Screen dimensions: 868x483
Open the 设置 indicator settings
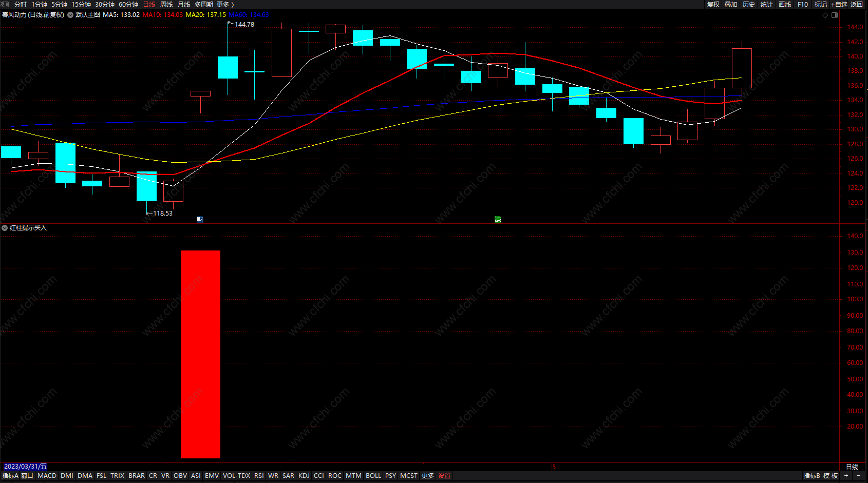click(x=444, y=476)
